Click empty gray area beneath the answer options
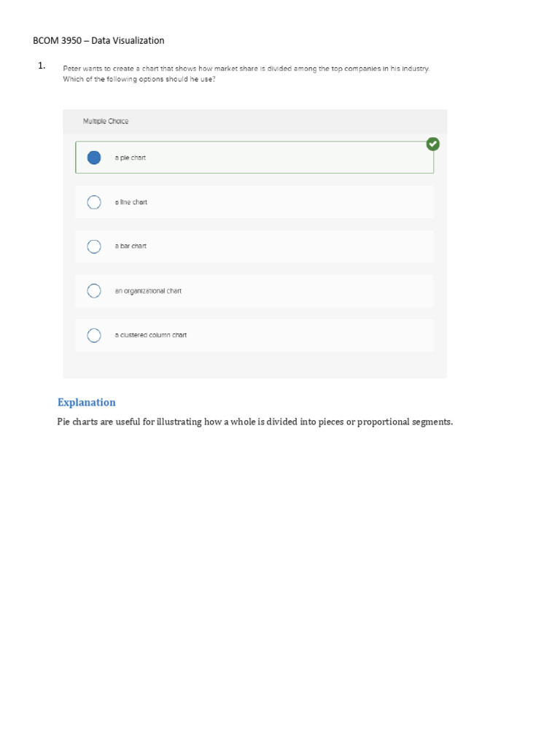Viewport: 560px width, 747px height. pyautogui.click(x=255, y=365)
